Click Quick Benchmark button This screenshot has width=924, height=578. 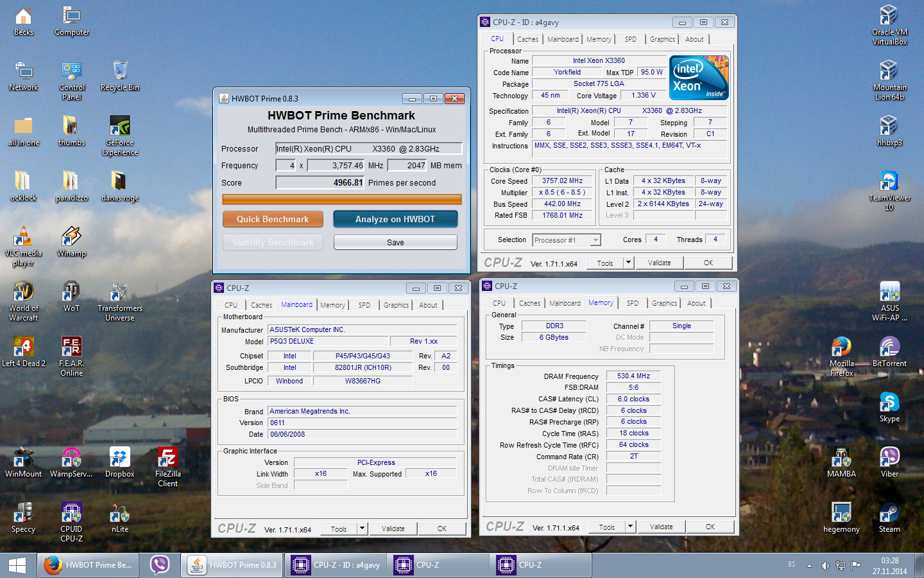click(273, 219)
